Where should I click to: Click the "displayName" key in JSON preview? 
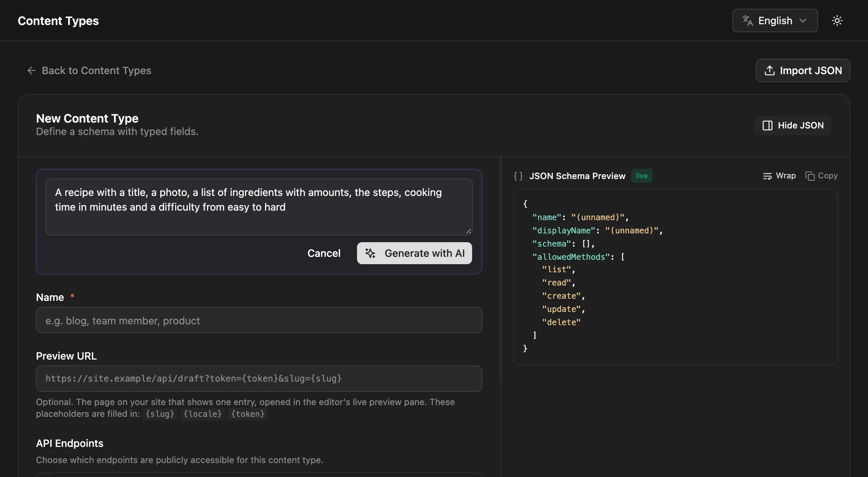pyautogui.click(x=564, y=230)
